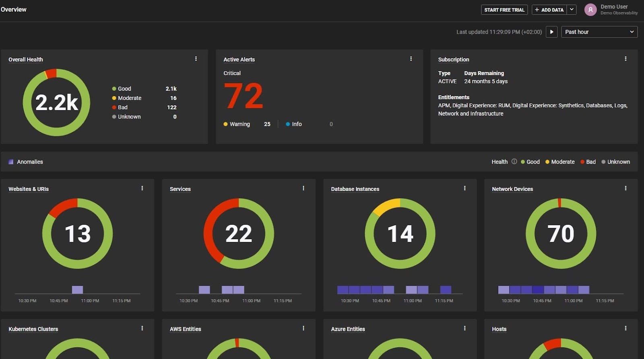Open Overall Health panel kebab menu
The image size is (644, 359).
click(196, 59)
